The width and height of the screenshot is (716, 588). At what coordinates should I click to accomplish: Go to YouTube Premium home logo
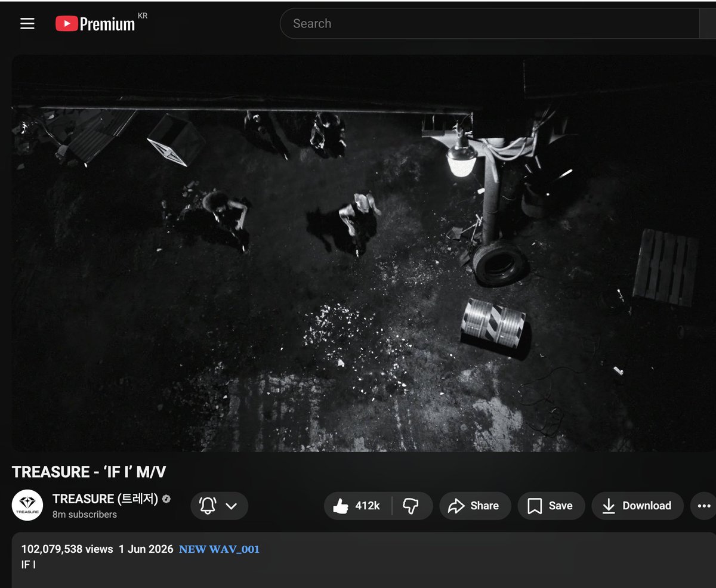click(x=95, y=24)
